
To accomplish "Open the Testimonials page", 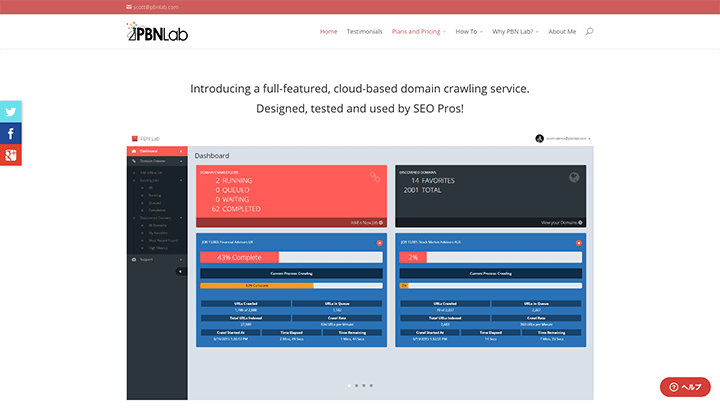I will tap(364, 31).
